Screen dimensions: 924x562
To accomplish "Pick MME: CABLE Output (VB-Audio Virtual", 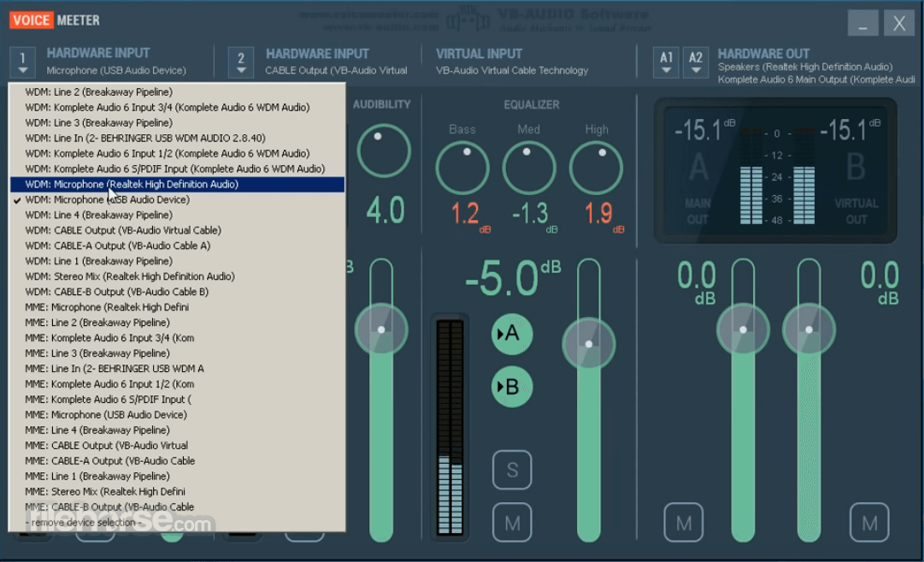I will 178,445.
